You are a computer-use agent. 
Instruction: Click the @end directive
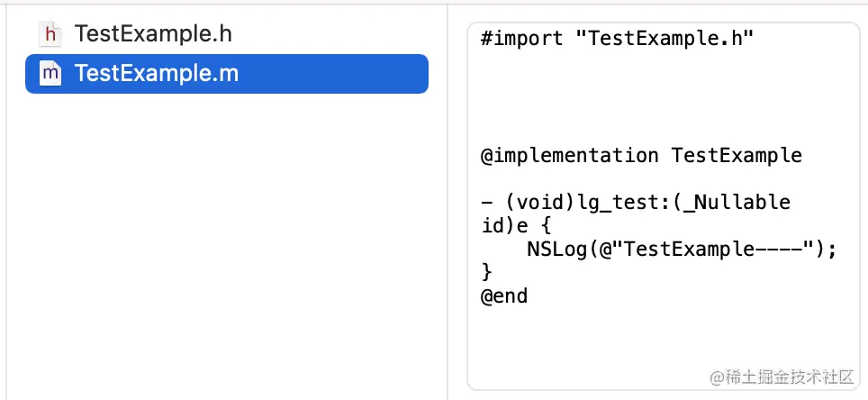point(504,295)
